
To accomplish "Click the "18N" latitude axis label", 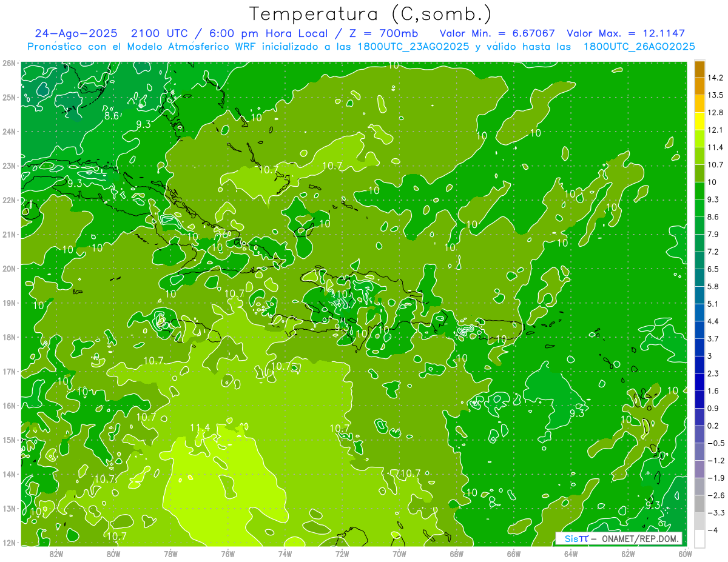I will [x=8, y=337].
